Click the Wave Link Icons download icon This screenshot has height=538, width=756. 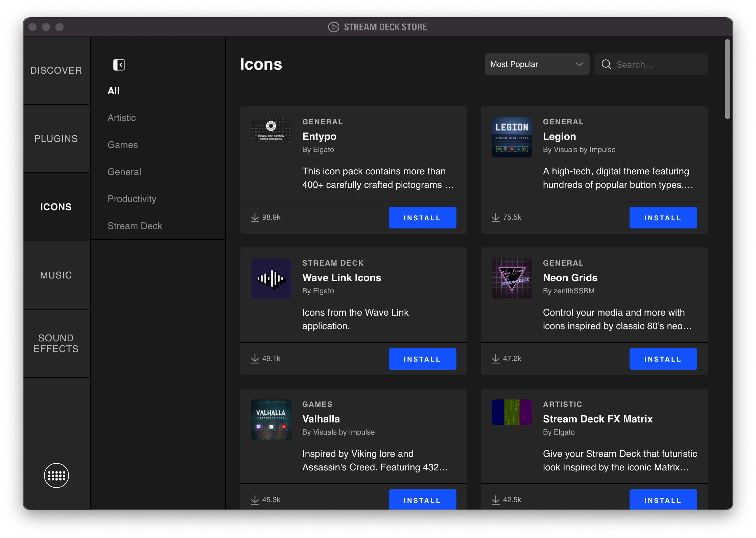pos(255,359)
